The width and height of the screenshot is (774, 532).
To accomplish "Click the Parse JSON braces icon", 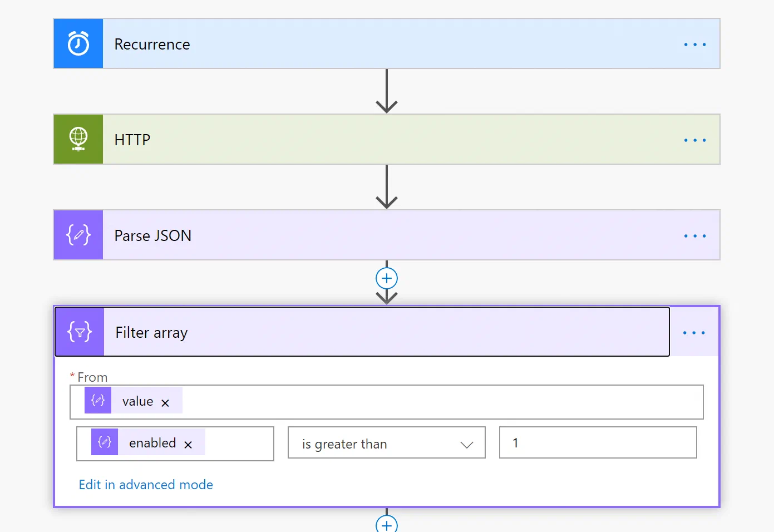I will tap(78, 235).
